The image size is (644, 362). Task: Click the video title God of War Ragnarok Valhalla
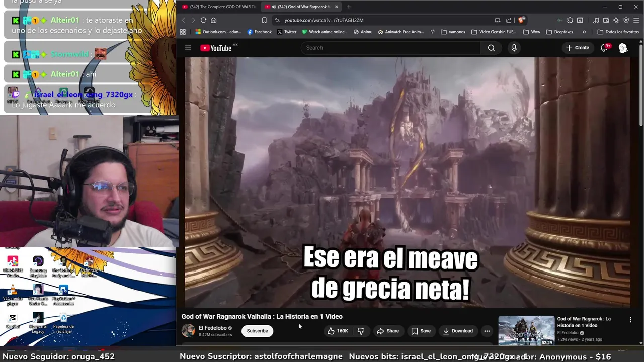(x=262, y=316)
